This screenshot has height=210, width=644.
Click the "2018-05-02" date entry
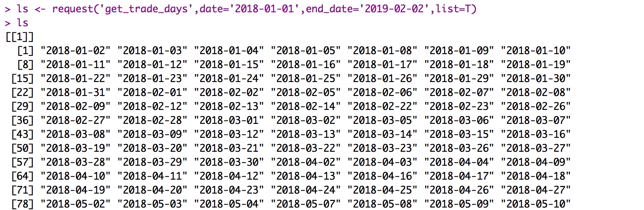coord(75,204)
